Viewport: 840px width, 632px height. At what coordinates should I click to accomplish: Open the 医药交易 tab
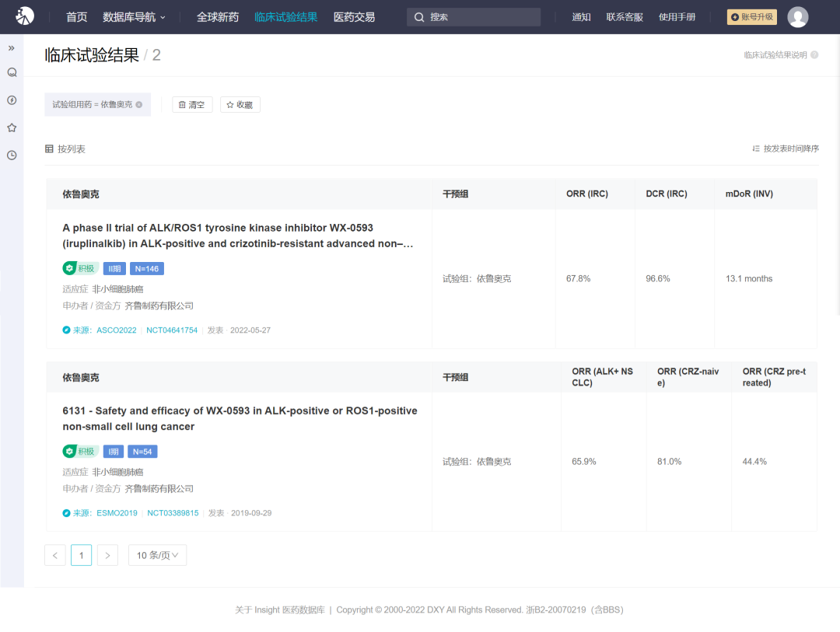pyautogui.click(x=354, y=17)
